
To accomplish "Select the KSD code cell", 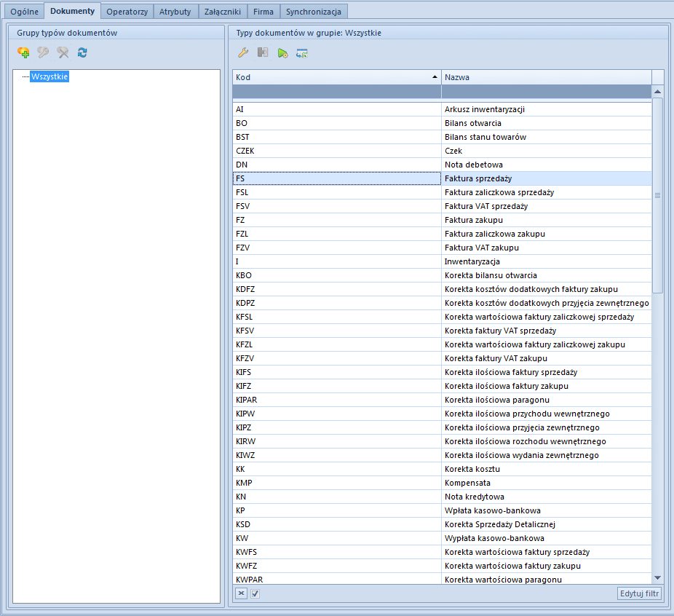I will pyautogui.click(x=336, y=524).
